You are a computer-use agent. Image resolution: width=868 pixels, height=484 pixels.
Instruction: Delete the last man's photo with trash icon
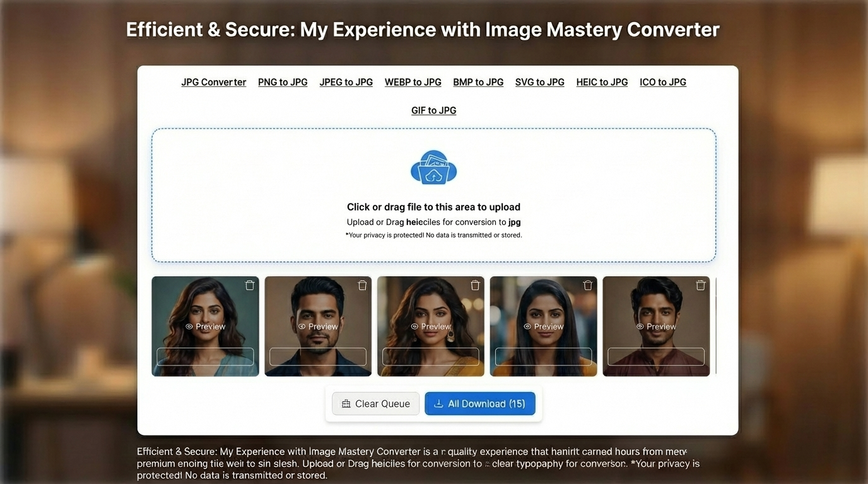coord(700,285)
